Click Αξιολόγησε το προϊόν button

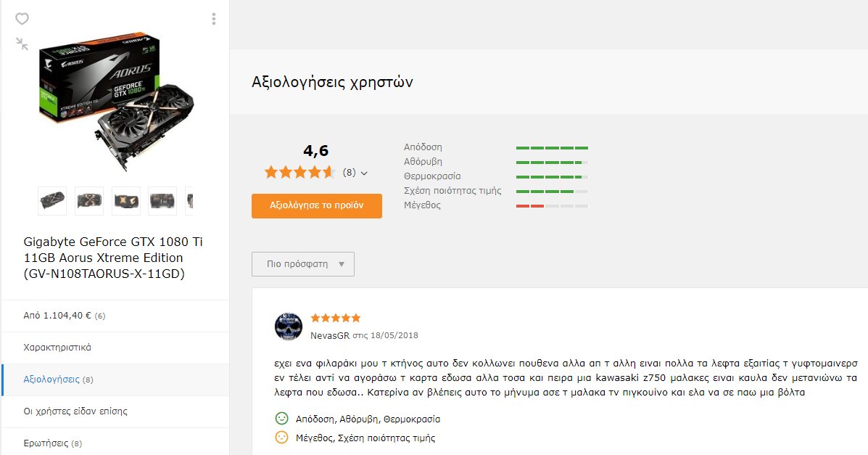point(317,205)
